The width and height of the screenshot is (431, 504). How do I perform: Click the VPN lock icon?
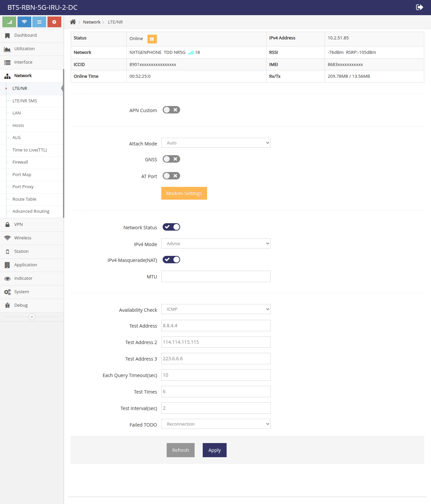pyautogui.click(x=7, y=225)
